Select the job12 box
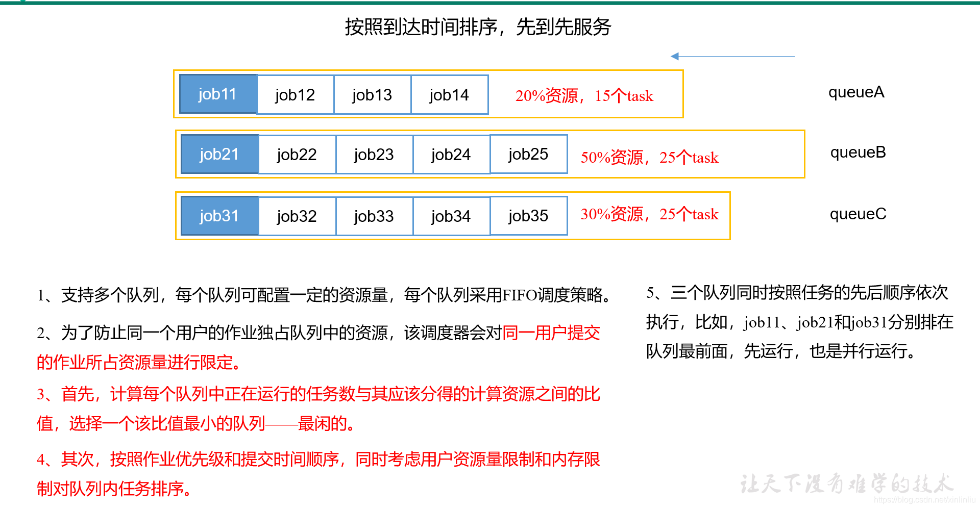 click(x=296, y=95)
